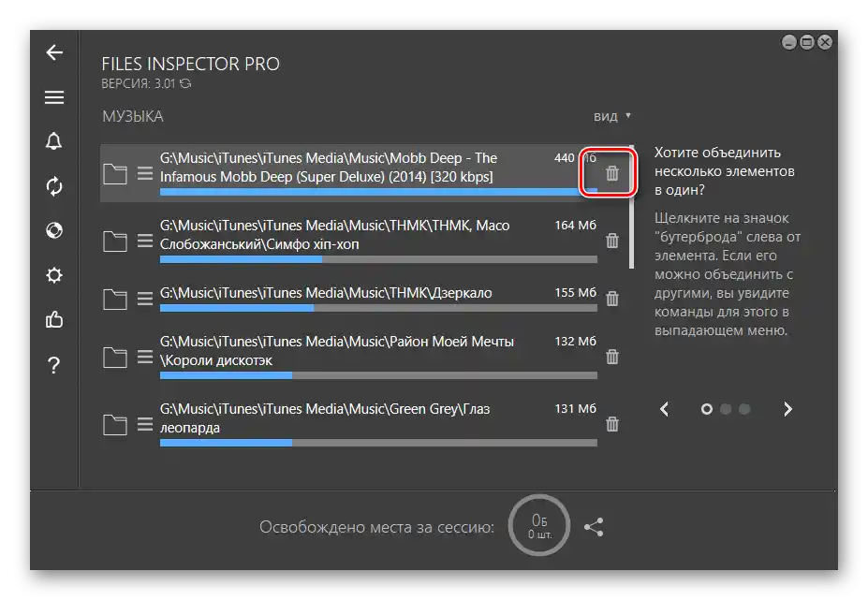Show next tip with right chevron

coord(787,409)
